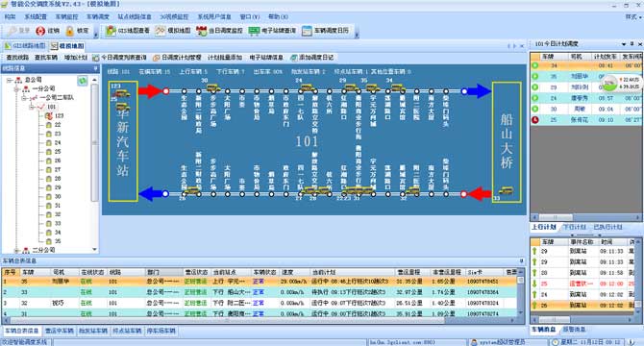Collapse the 一分公司 tree node
This screenshot has height=346, width=644.
[x=16, y=88]
